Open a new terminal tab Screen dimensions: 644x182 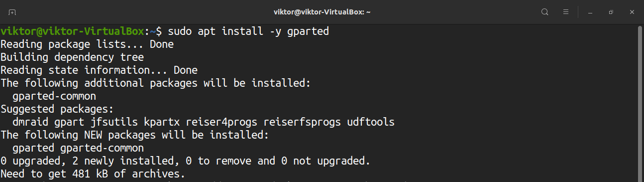(x=12, y=11)
